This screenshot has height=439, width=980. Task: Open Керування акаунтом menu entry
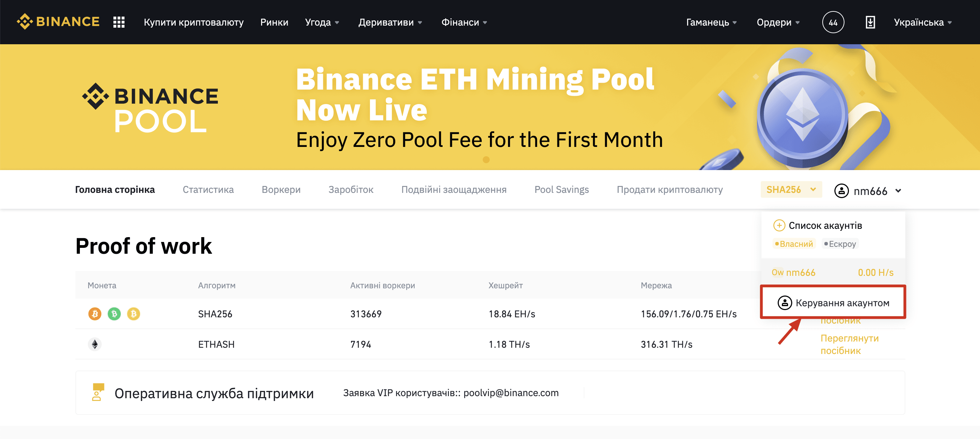(x=833, y=302)
